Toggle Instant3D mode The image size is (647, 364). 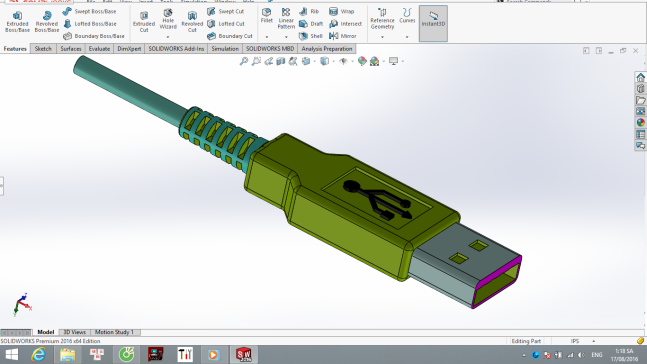pos(433,24)
